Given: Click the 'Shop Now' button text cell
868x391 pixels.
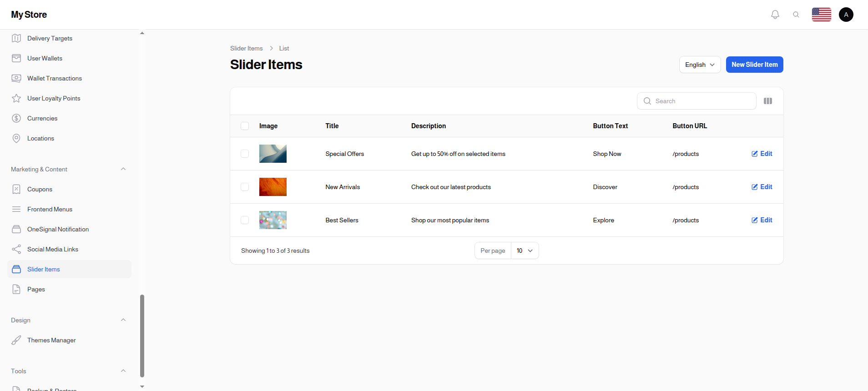Looking at the screenshot, I should (x=607, y=154).
